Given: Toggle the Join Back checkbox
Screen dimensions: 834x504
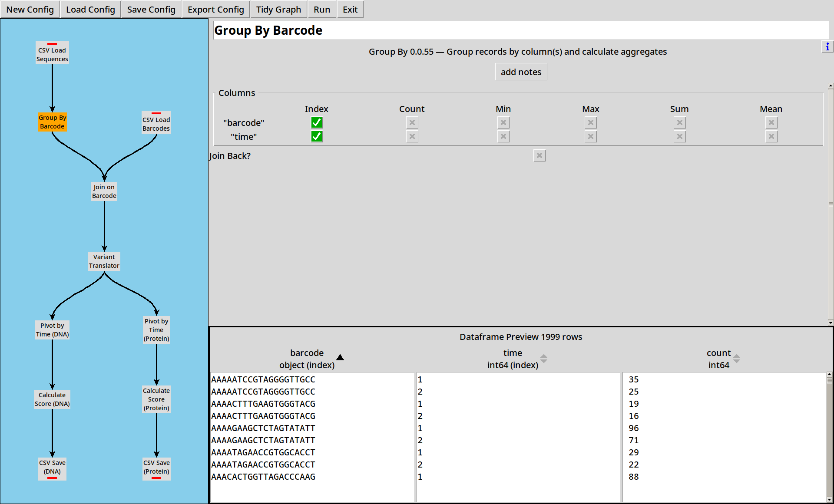Looking at the screenshot, I should pyautogui.click(x=539, y=156).
